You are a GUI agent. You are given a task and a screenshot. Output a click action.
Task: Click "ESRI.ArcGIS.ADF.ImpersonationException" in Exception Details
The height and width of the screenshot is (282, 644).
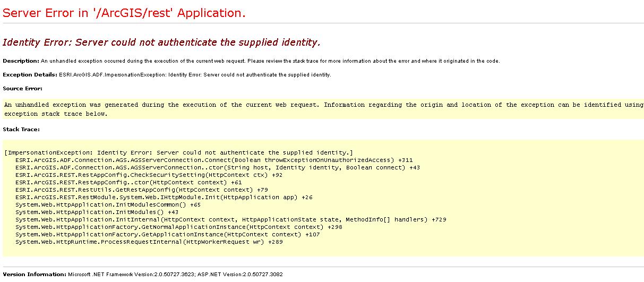(112, 75)
